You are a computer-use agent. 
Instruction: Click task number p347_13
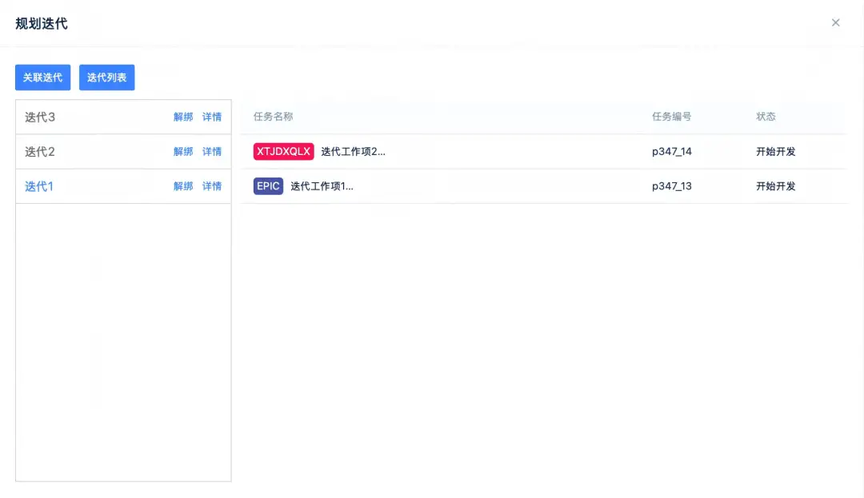[672, 186]
